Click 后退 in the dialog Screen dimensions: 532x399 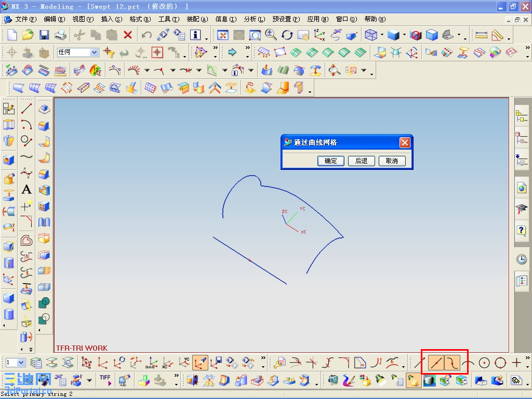(362, 161)
